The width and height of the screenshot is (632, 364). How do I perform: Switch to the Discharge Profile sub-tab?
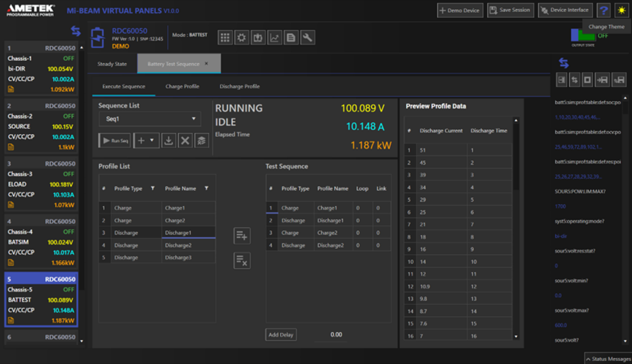click(x=239, y=86)
